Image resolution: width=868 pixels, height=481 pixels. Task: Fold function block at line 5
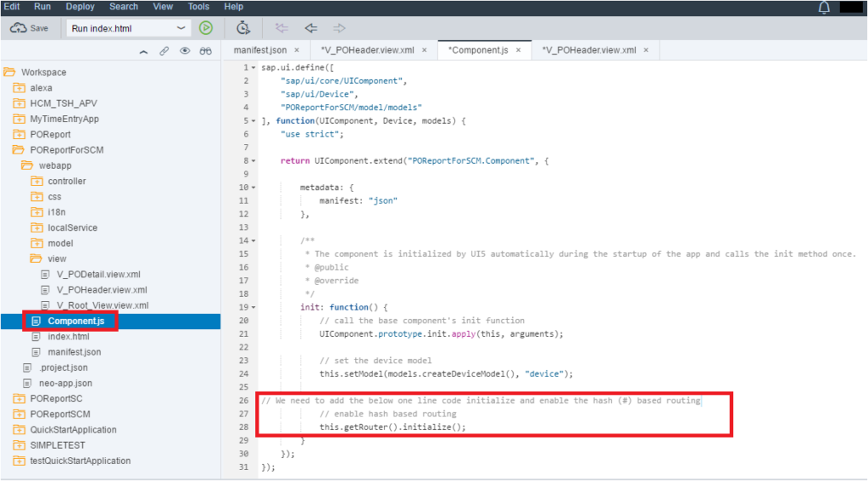tap(253, 120)
